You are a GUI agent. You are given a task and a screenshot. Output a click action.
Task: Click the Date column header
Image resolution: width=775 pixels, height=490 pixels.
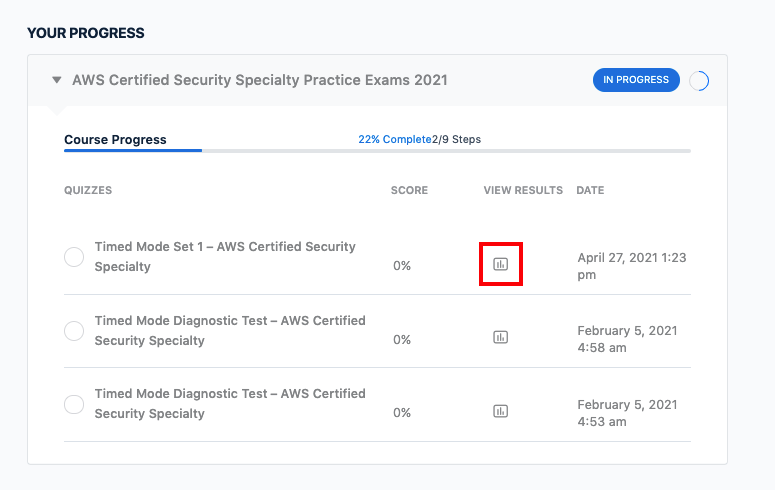[590, 190]
